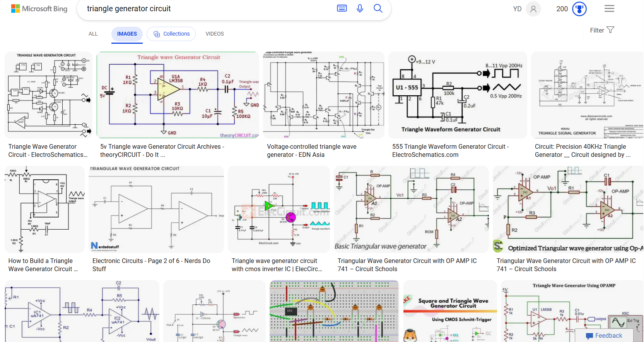The height and width of the screenshot is (342, 644).
Task: Select the IMAGES tab
Action: point(127,34)
